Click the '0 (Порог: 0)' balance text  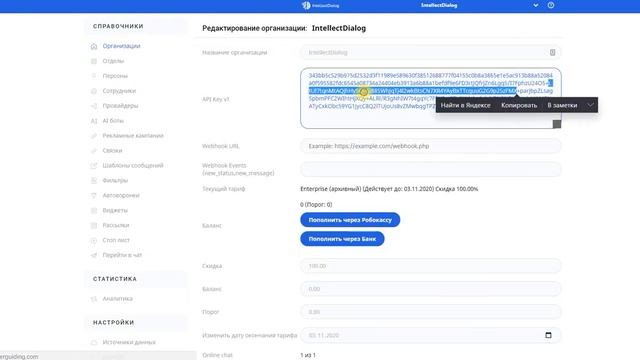[x=316, y=204]
